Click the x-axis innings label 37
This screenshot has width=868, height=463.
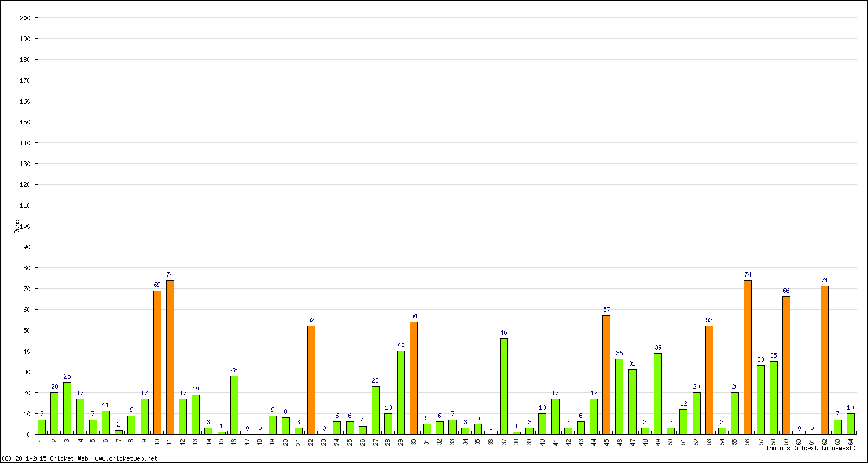pyautogui.click(x=504, y=441)
